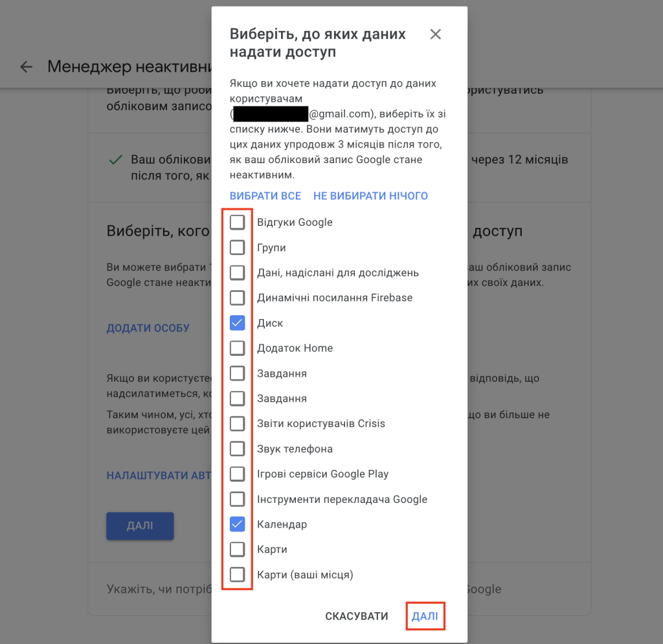Check the Карти checkbox

[x=237, y=550]
